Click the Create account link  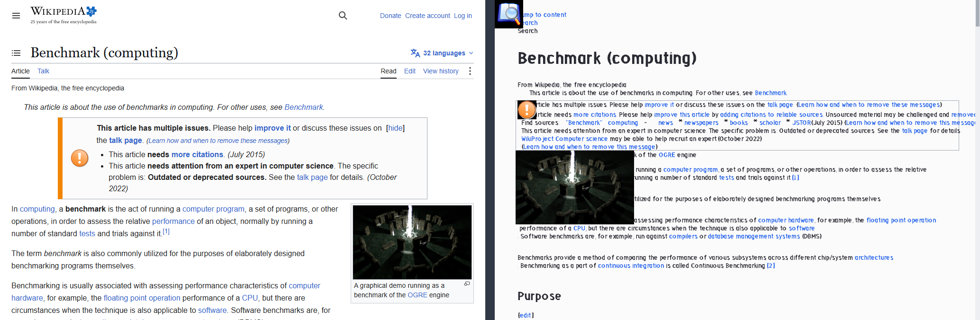click(427, 16)
